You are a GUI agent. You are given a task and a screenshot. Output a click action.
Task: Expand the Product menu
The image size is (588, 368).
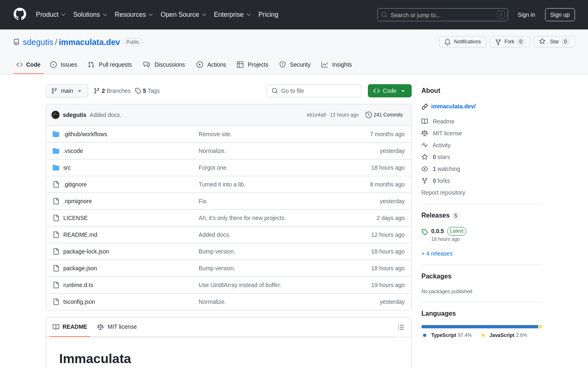(51, 15)
